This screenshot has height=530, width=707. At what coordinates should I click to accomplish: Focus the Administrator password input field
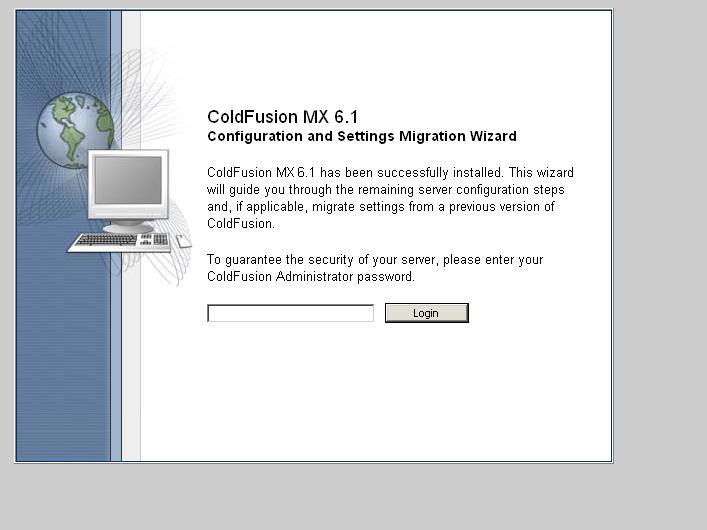[x=290, y=313]
